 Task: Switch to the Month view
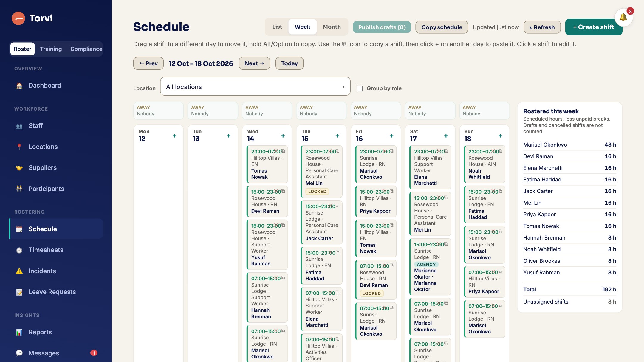tap(332, 27)
